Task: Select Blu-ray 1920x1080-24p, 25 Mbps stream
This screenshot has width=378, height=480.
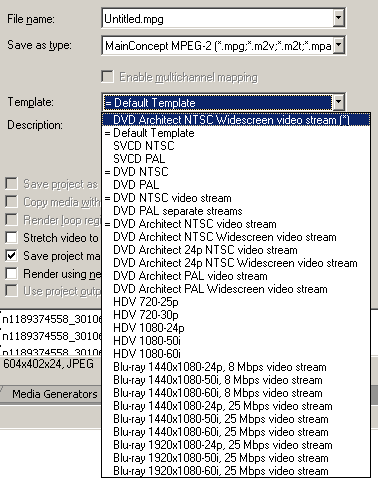Action: tap(236, 445)
